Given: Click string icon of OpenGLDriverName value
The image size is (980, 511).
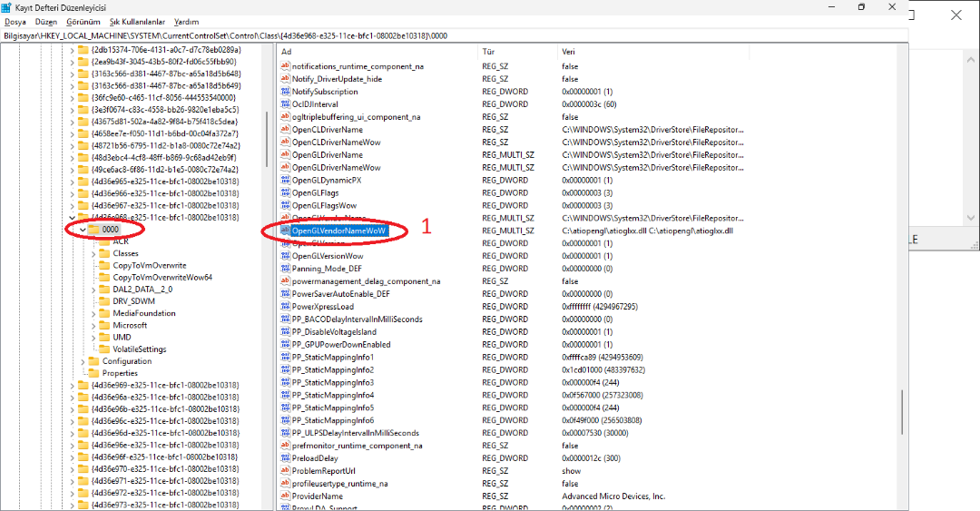Looking at the screenshot, I should click(x=286, y=154).
